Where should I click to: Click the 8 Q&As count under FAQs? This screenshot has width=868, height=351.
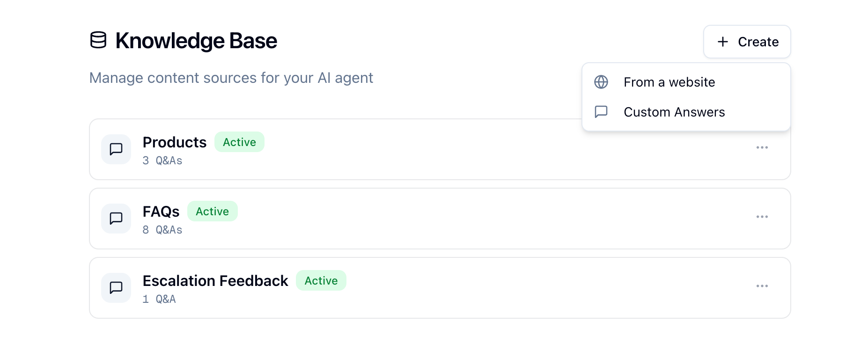pos(163,230)
